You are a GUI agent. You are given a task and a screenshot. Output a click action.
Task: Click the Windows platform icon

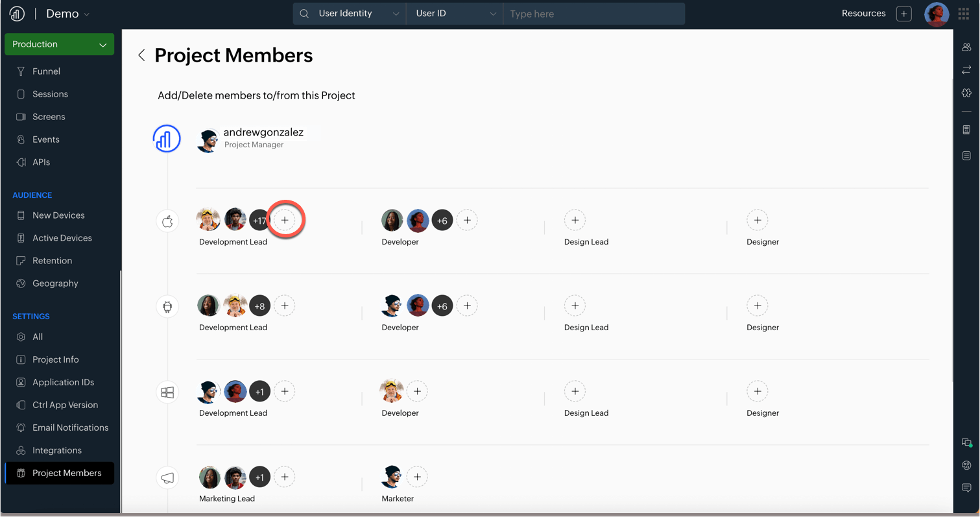[x=167, y=392]
